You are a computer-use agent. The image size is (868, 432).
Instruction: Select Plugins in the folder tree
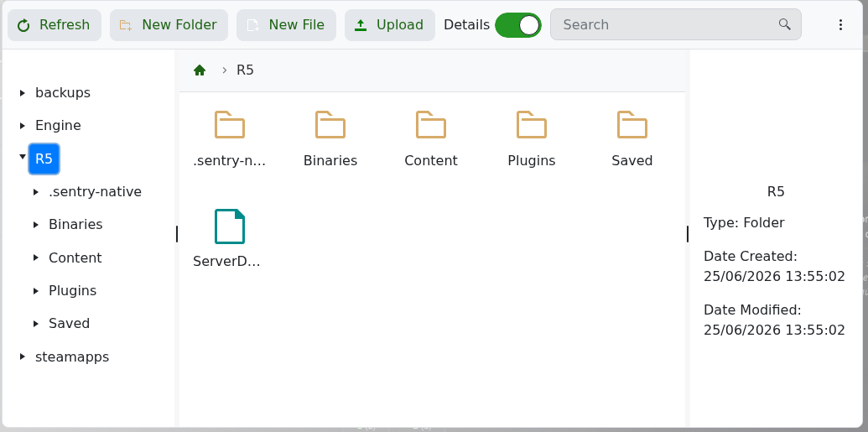(x=72, y=291)
